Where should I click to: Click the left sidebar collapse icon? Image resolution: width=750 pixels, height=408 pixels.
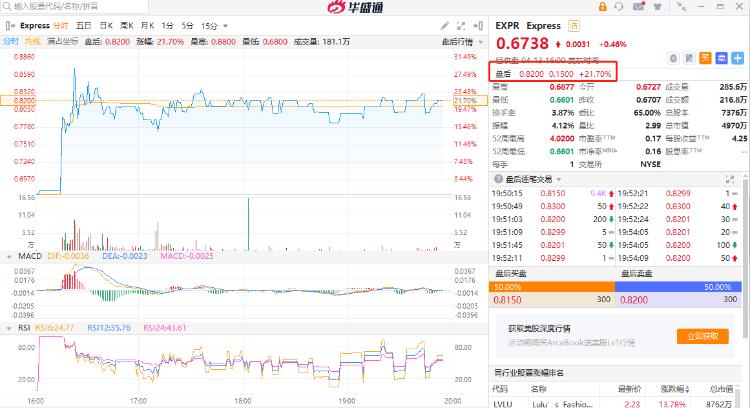click(x=9, y=26)
